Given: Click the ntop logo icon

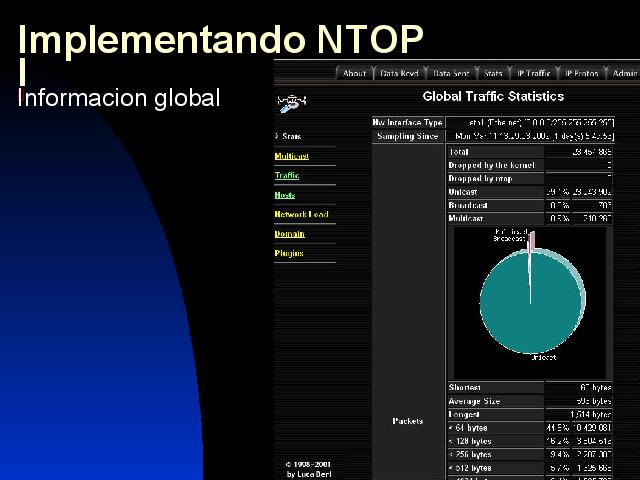Looking at the screenshot, I should [292, 101].
